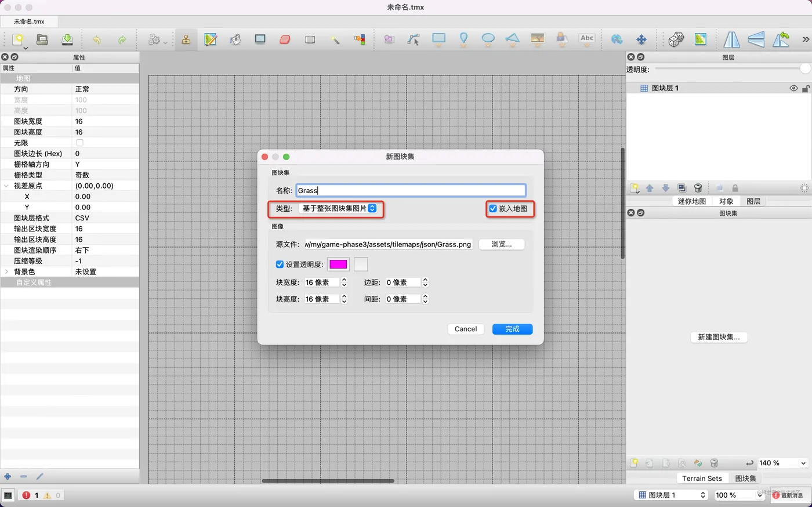
Task: Toggle Random Mode dice icon
Action: [x=676, y=39]
